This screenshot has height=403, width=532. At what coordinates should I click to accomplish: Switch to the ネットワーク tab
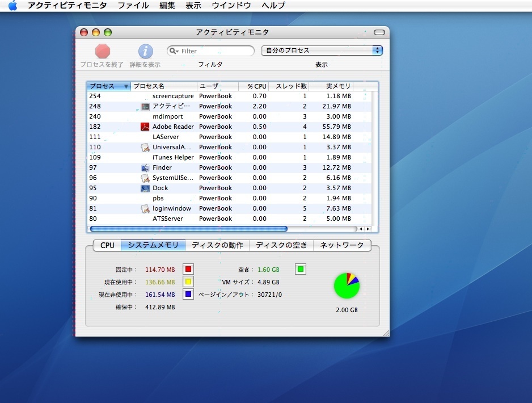coord(342,245)
